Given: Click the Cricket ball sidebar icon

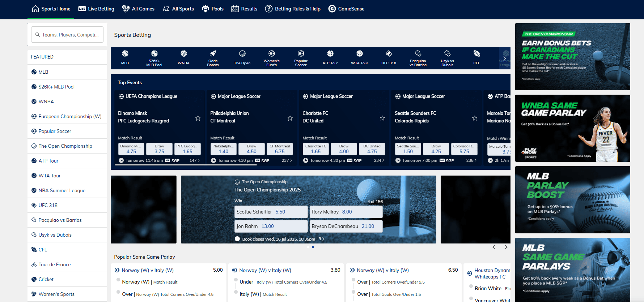Looking at the screenshot, I should 34,279.
